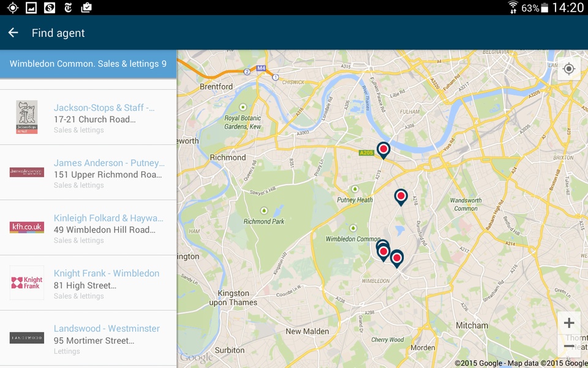Tap the 'Find agent' screen title
Image resolution: width=588 pixels, height=368 pixels.
58,33
